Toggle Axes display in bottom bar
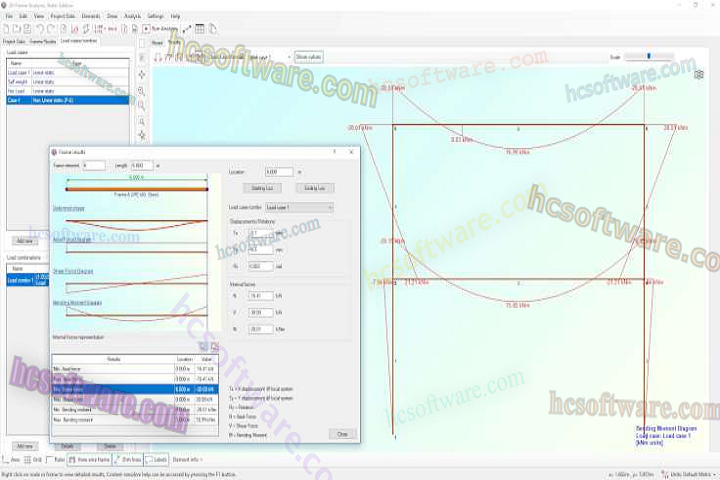 [11, 459]
